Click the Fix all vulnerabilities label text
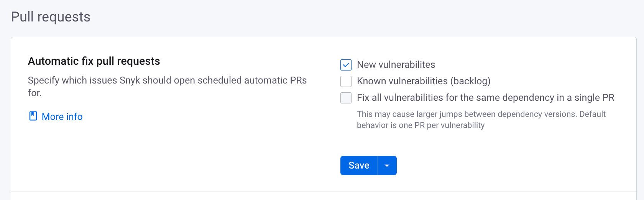 (486, 98)
